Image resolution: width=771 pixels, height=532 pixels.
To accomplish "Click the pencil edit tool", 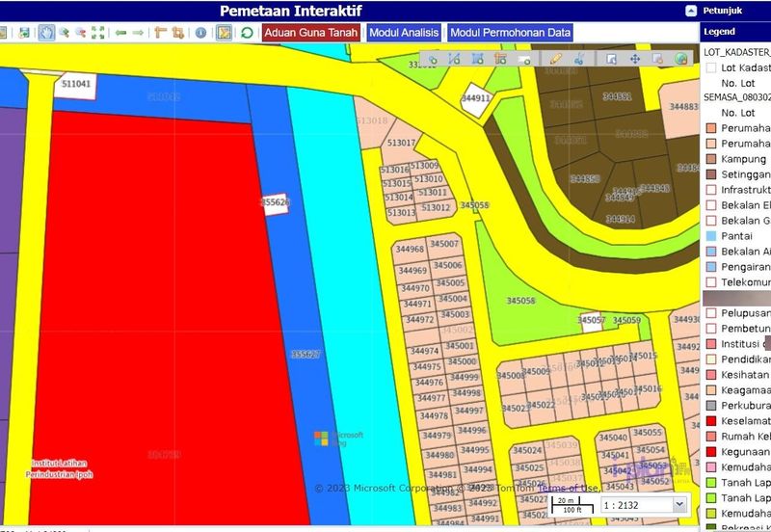I will click(556, 60).
